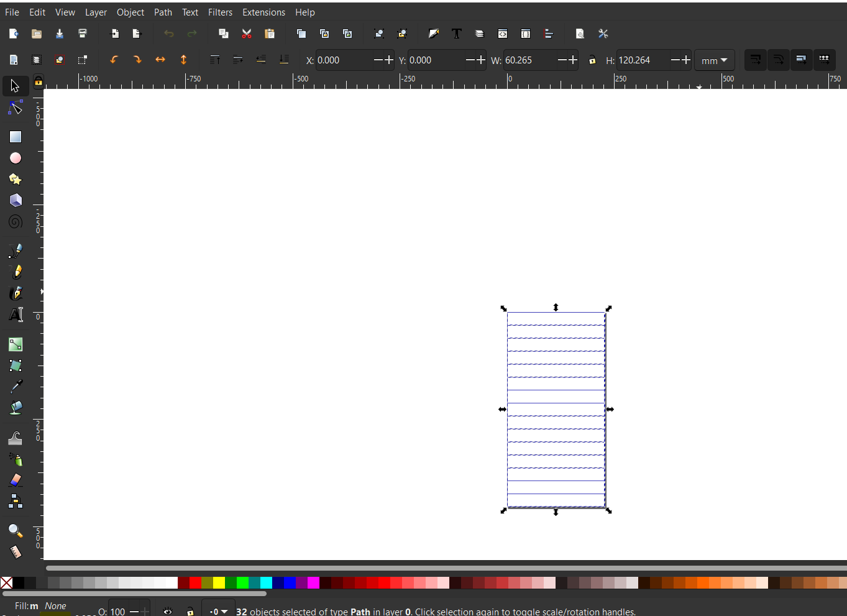Screen dimensions: 847x616
Task: Toggle current layer visibility eye
Action: pos(168,611)
